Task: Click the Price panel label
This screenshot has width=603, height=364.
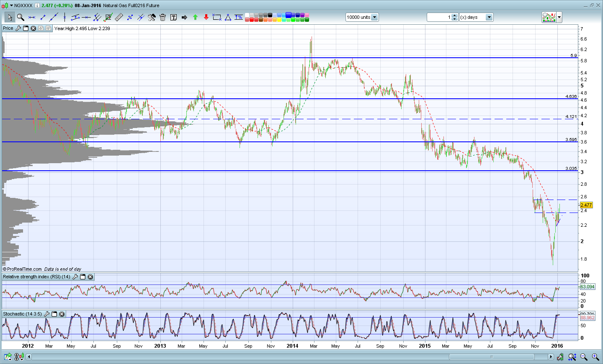Action: click(8, 28)
